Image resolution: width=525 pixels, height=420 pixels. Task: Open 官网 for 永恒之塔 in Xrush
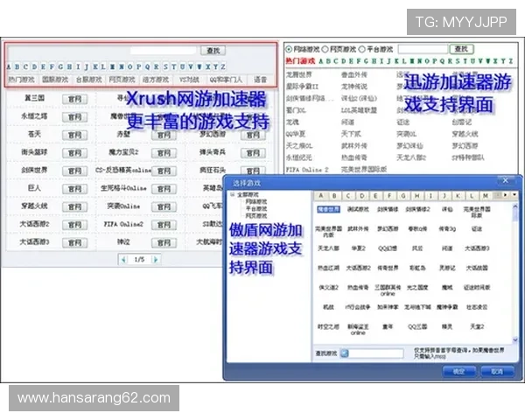pos(74,117)
